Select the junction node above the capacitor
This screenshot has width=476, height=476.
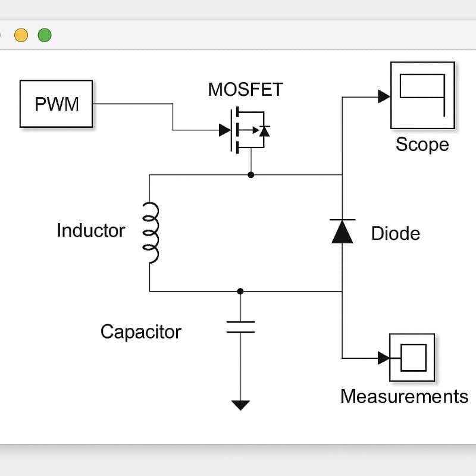click(x=240, y=291)
